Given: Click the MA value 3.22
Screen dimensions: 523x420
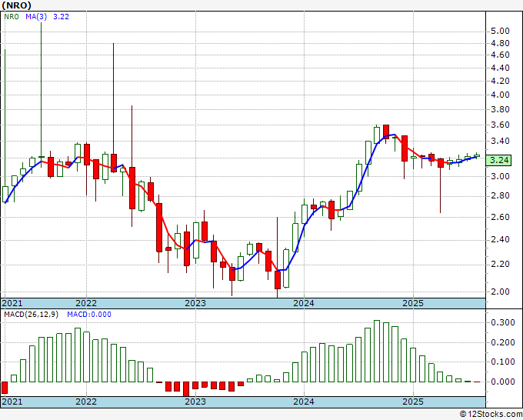Looking at the screenshot, I should coord(61,17).
